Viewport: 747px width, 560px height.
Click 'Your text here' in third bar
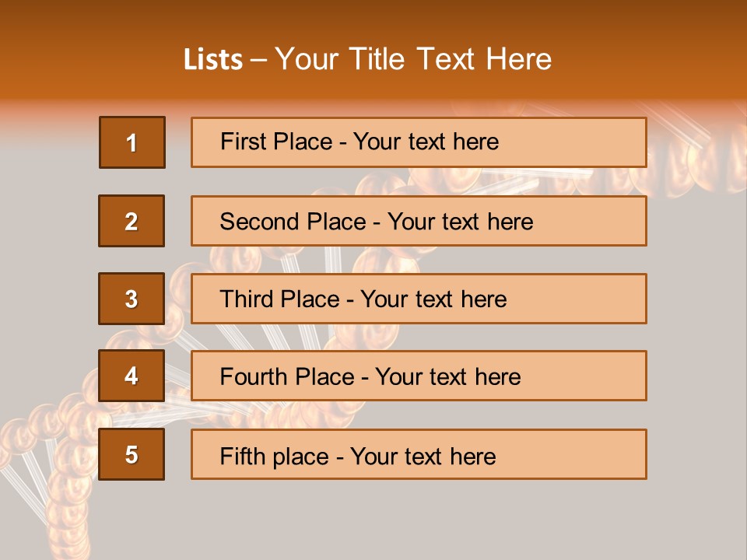point(433,299)
